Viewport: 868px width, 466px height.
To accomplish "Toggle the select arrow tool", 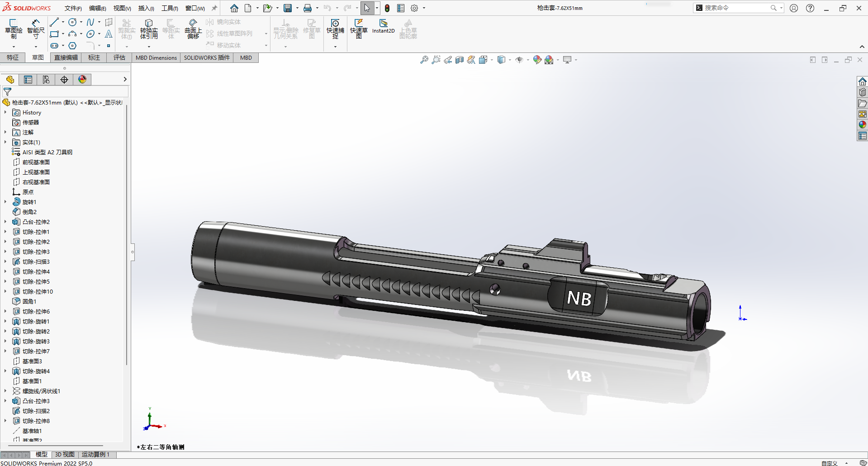I will pos(367,8).
